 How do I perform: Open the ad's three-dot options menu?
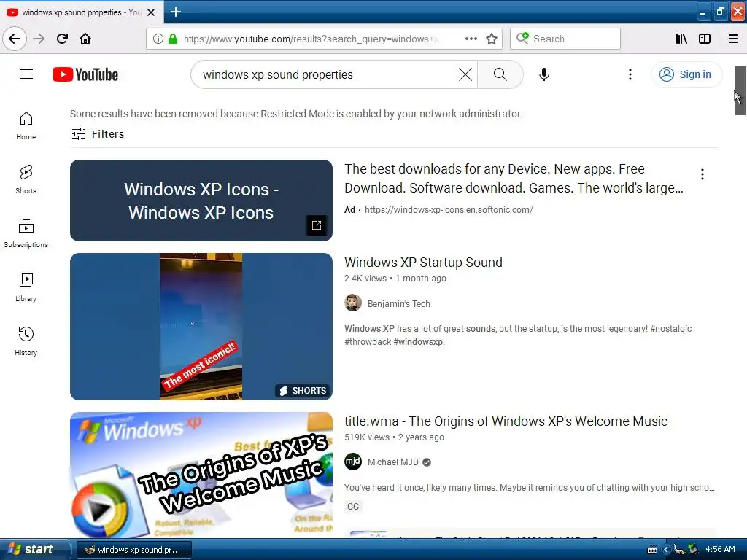click(703, 174)
